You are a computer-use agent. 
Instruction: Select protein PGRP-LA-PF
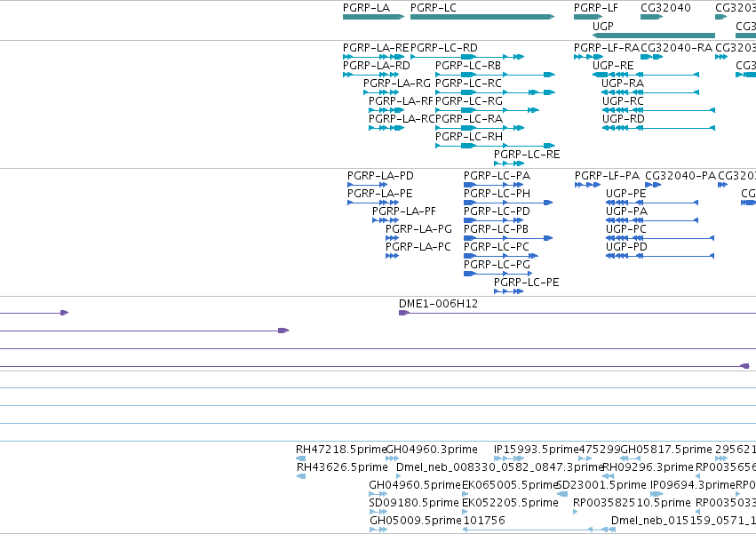(x=386, y=220)
